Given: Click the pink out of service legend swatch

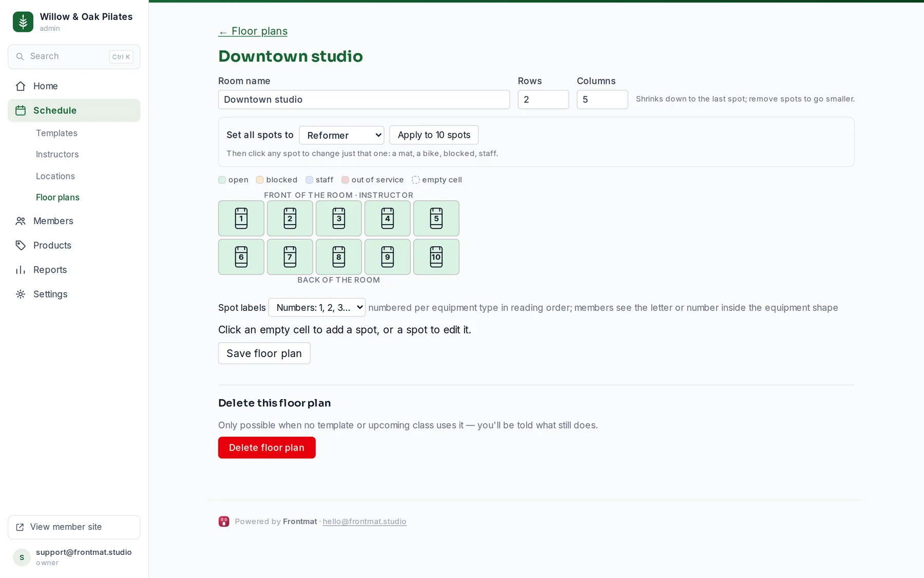Looking at the screenshot, I should pos(345,180).
